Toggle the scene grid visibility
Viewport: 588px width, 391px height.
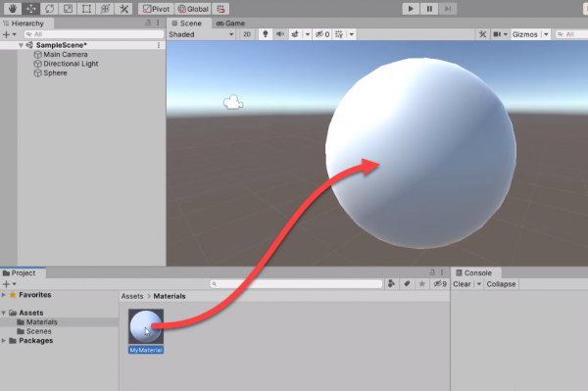click(339, 34)
